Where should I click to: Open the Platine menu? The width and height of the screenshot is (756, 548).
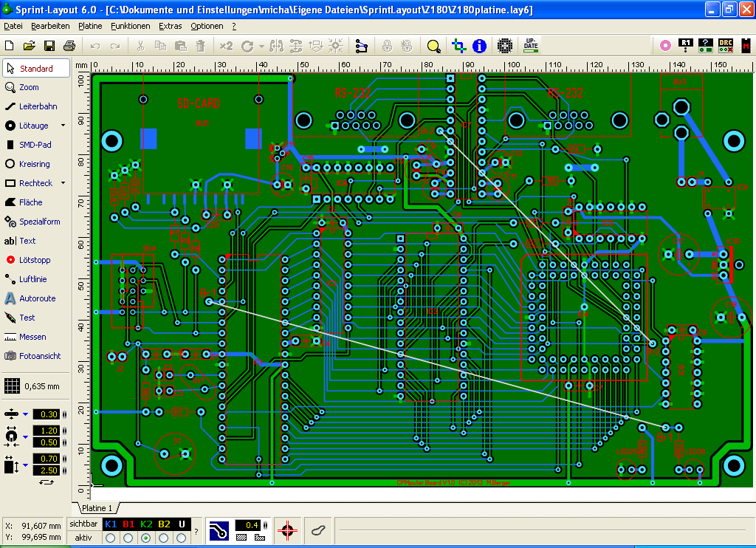point(90,26)
